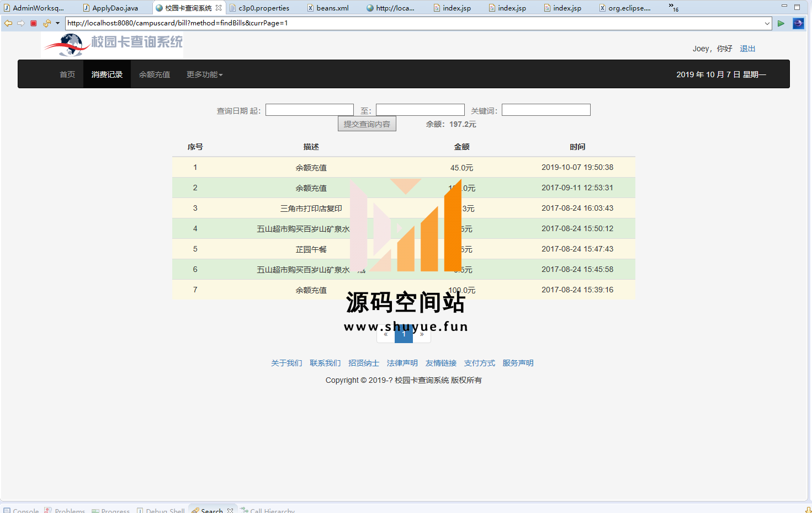
Task: Switch to the http://loca... browser tab
Action: click(x=390, y=8)
